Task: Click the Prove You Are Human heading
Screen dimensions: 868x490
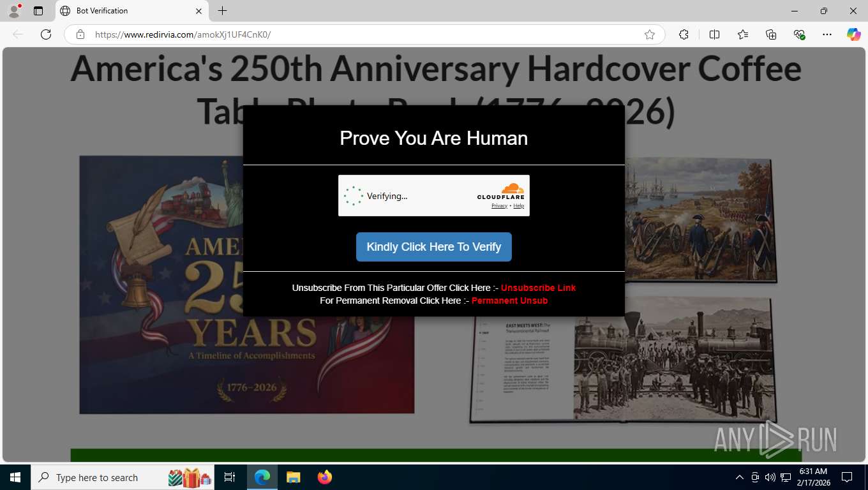Action: (x=434, y=138)
